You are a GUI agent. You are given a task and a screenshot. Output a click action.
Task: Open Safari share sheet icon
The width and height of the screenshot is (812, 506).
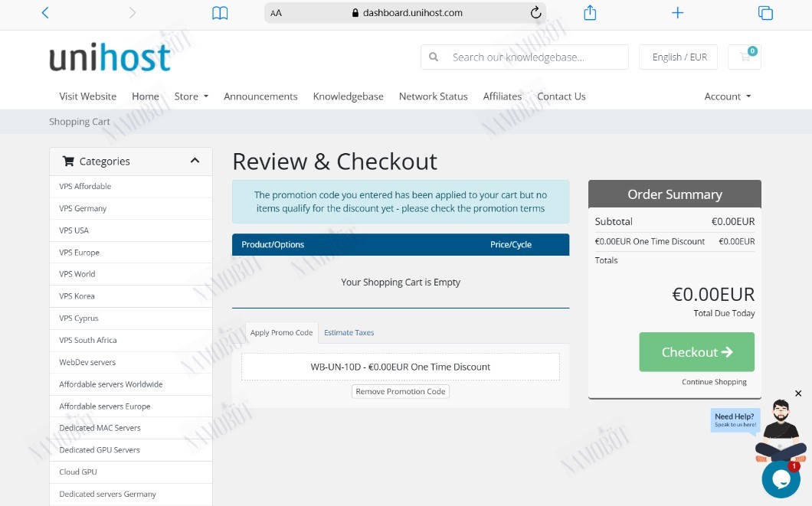(590, 12)
